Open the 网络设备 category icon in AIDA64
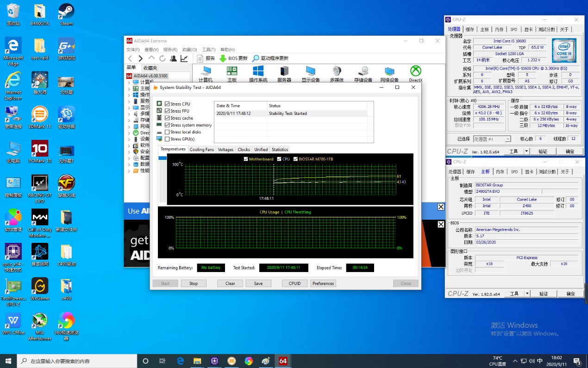The height and width of the screenshot is (368, 588). click(x=389, y=74)
